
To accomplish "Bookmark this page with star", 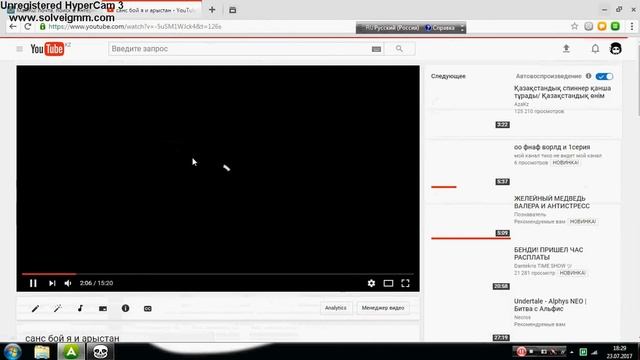I will click(x=574, y=27).
